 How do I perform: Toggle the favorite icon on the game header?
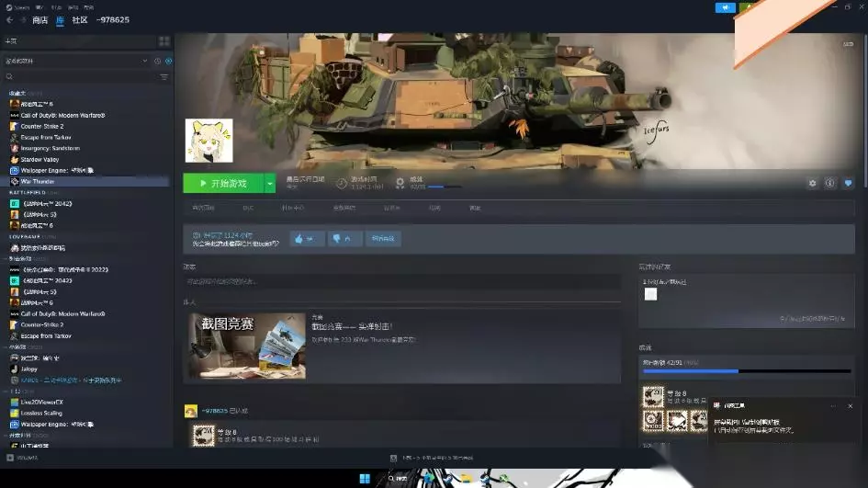pos(848,184)
